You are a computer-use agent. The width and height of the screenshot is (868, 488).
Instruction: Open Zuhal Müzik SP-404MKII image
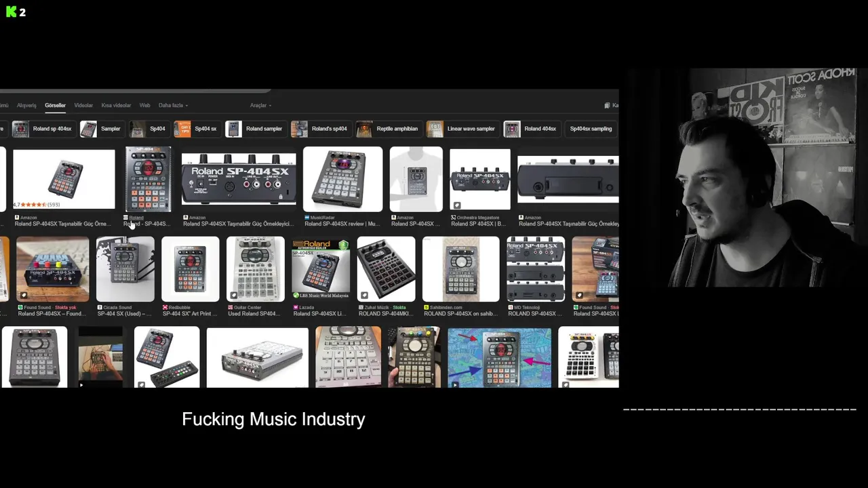(x=386, y=269)
